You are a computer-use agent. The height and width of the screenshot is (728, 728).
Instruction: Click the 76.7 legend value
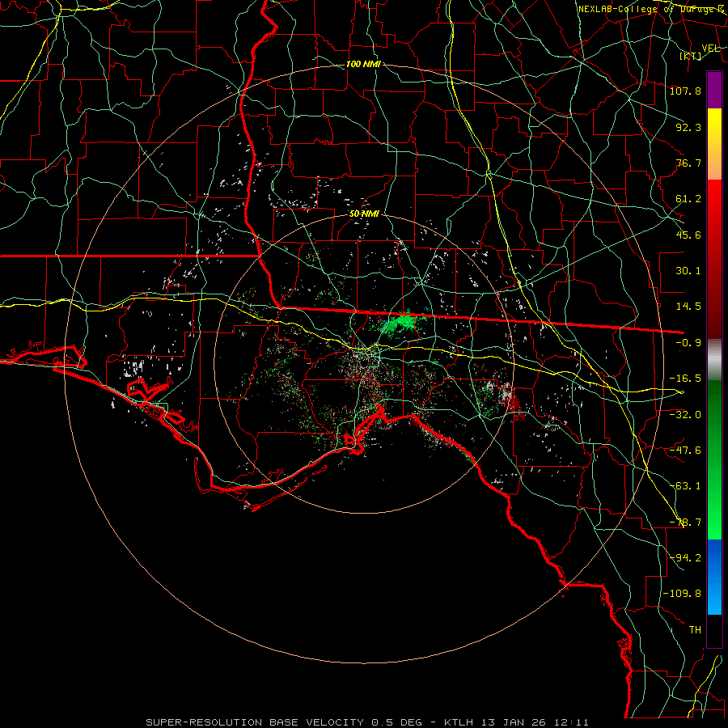(688, 163)
